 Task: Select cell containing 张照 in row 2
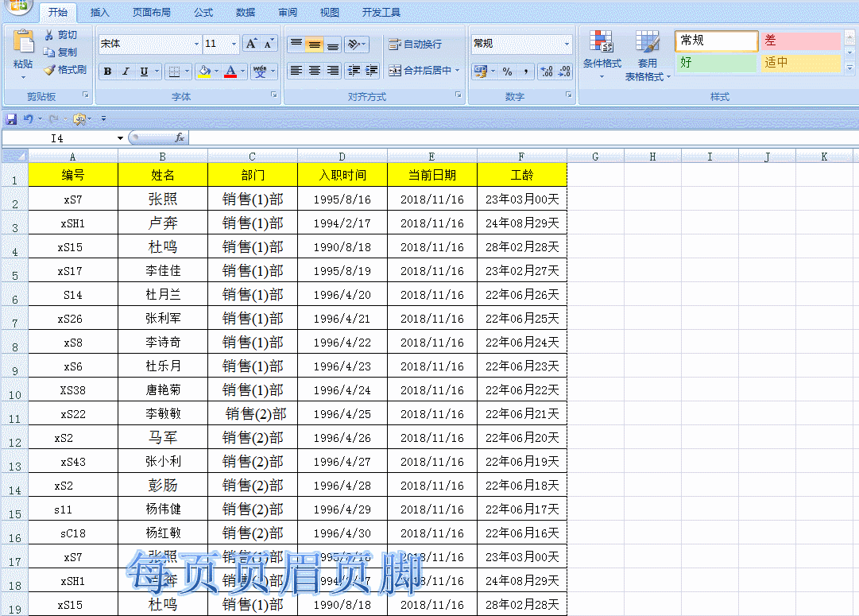click(x=163, y=199)
